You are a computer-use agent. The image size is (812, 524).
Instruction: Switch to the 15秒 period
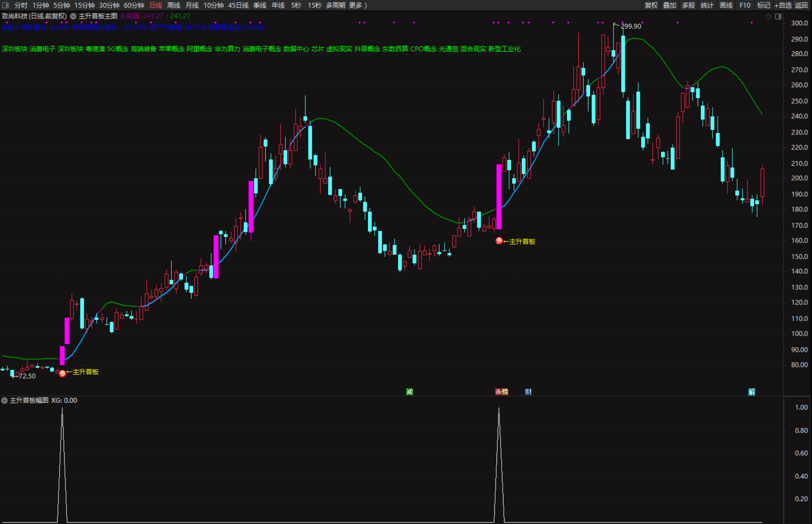(314, 5)
